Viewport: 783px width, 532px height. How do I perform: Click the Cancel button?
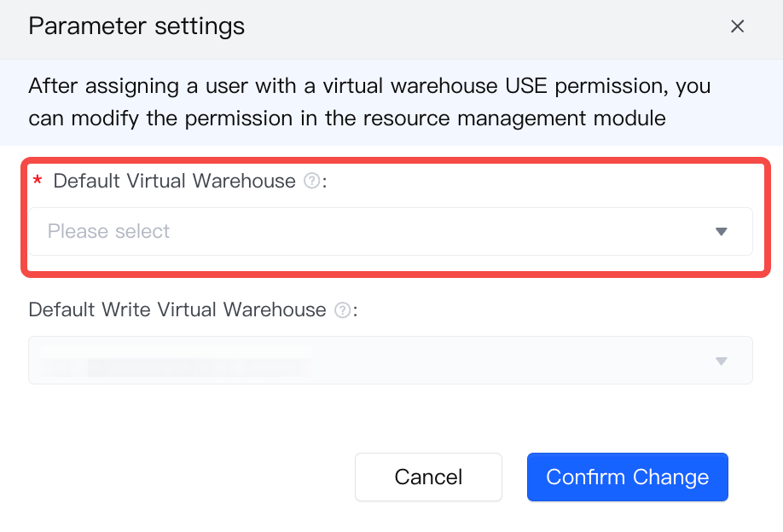pyautogui.click(x=428, y=477)
